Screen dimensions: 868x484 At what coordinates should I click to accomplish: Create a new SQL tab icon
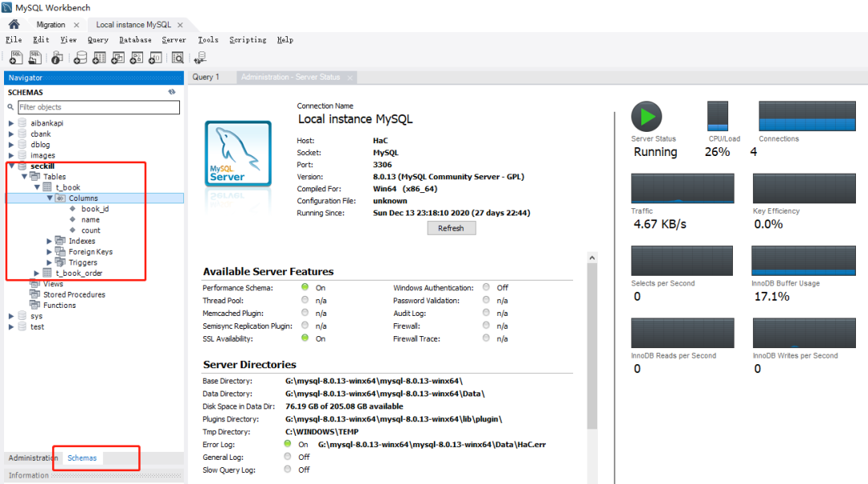point(16,57)
